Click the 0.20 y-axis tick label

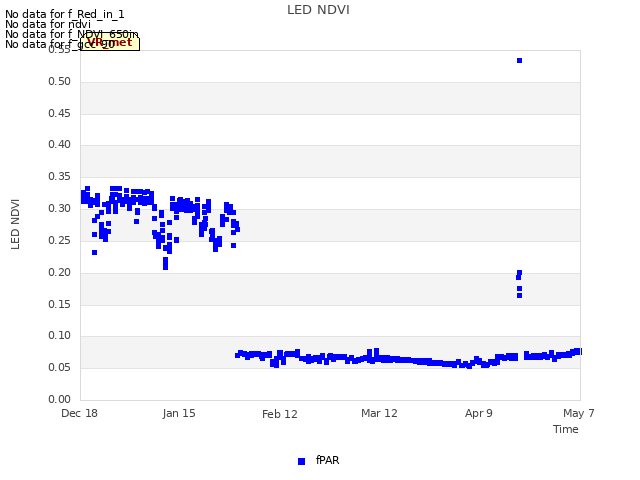pyautogui.click(x=59, y=272)
